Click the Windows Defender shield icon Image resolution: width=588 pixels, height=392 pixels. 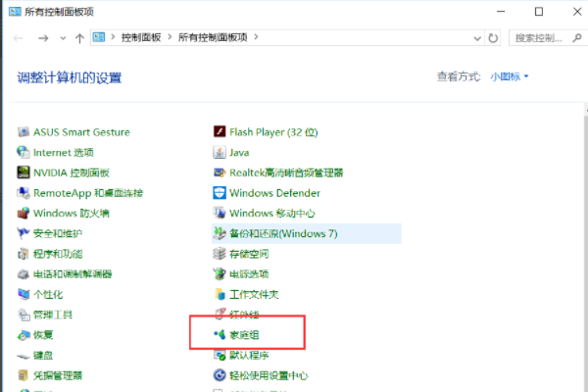(x=220, y=192)
